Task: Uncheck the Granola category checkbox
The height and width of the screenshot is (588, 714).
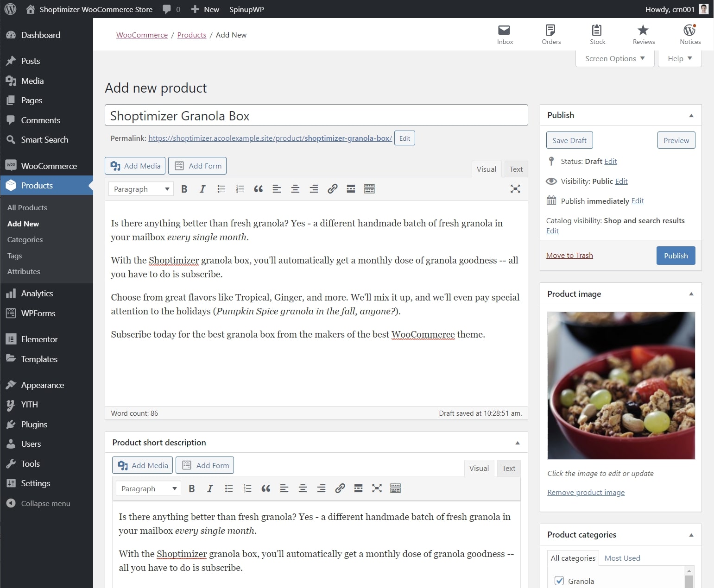Action: point(559,581)
